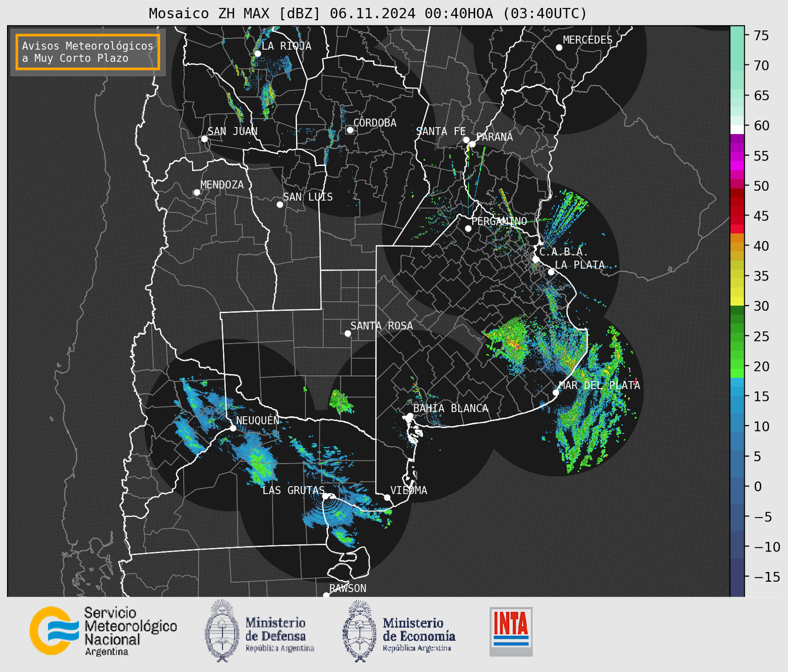Select the NEUQUÉN city marker dot
The image size is (788, 672).
coord(233,428)
